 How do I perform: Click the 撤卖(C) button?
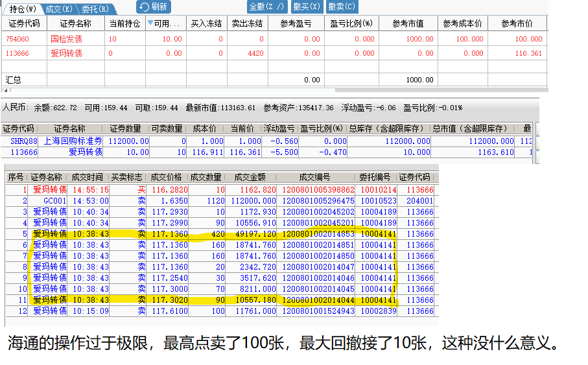(341, 6)
